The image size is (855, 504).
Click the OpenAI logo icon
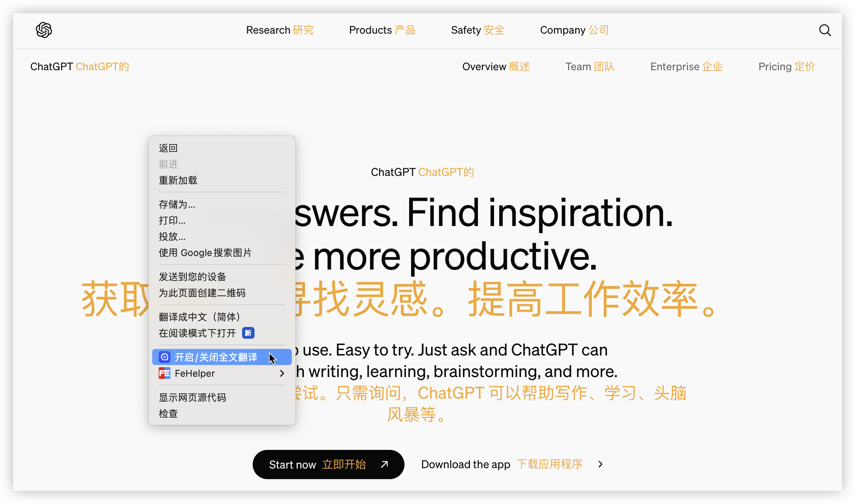[x=44, y=30]
